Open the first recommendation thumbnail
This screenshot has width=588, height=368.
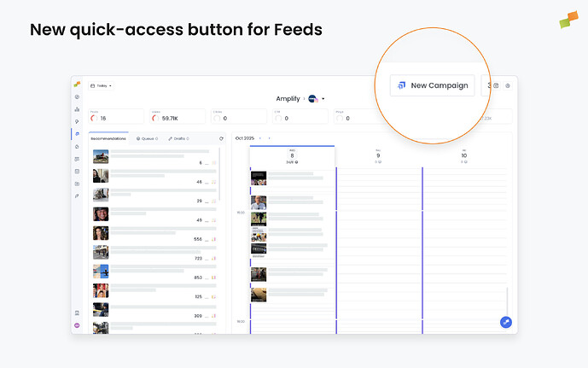[x=101, y=156]
